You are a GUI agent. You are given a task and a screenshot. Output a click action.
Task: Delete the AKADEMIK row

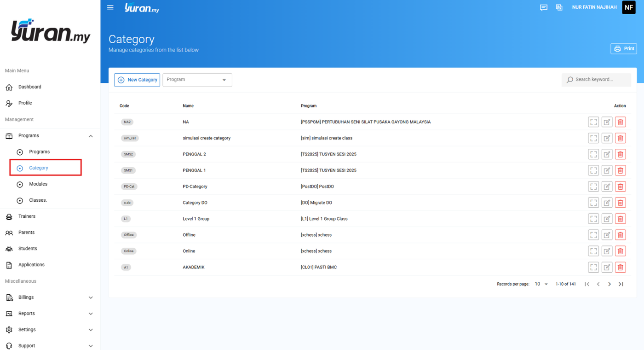(620, 267)
